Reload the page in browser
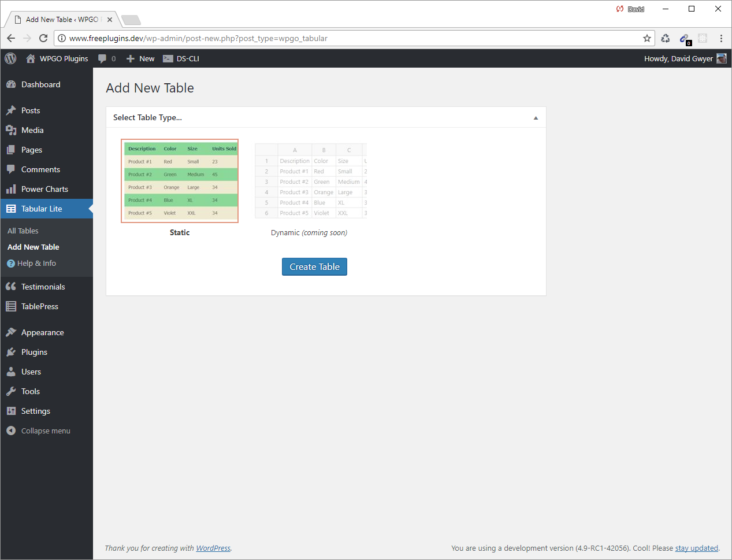Viewport: 732px width, 560px height. (43, 38)
